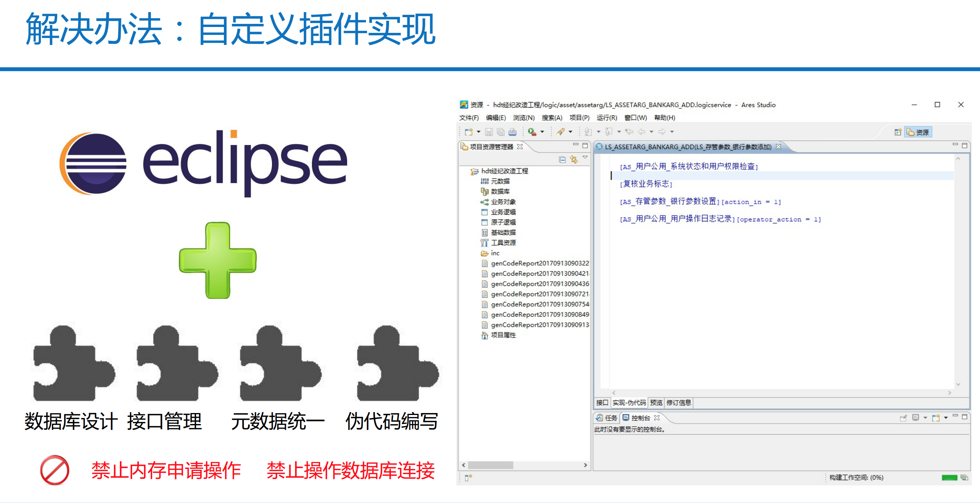Image resolution: width=980 pixels, height=503 pixels.
Task: Click the search flashlight toolbar icon
Action: tap(560, 132)
